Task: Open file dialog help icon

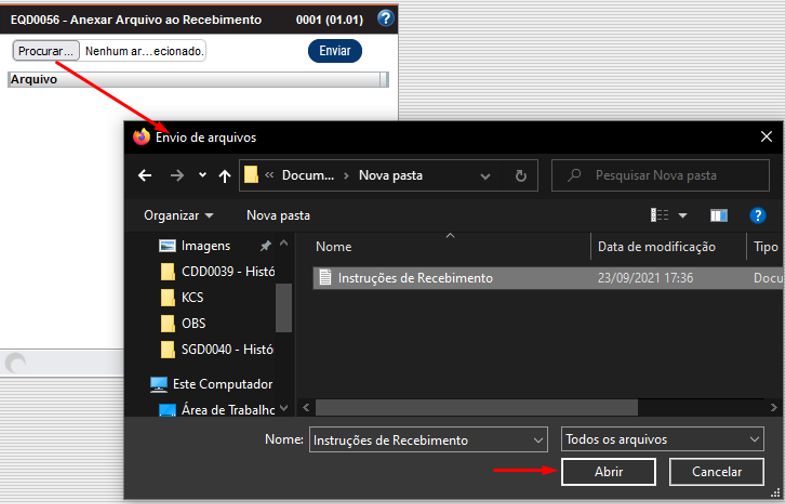Action: click(757, 215)
